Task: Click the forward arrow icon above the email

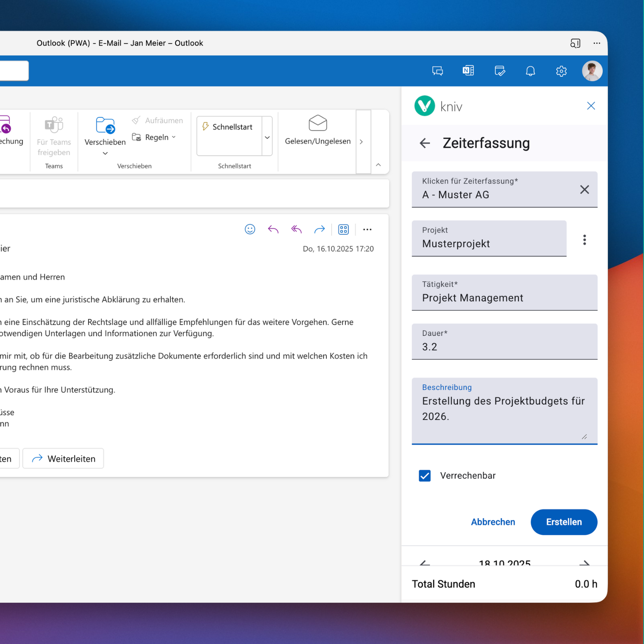Action: pos(319,229)
